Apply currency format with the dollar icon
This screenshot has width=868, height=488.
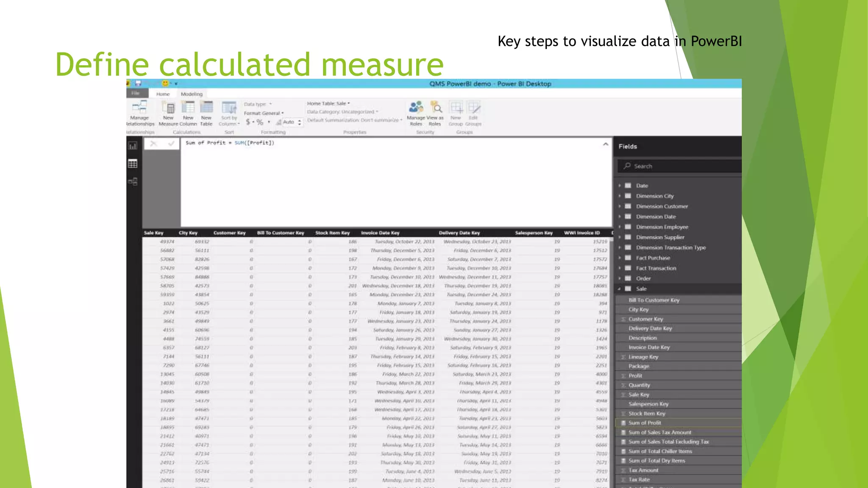tap(248, 122)
